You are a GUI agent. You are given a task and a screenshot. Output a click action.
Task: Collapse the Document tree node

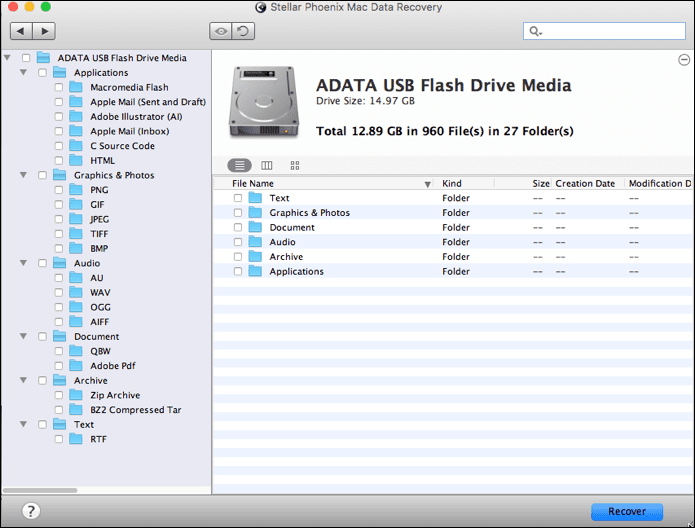(23, 336)
